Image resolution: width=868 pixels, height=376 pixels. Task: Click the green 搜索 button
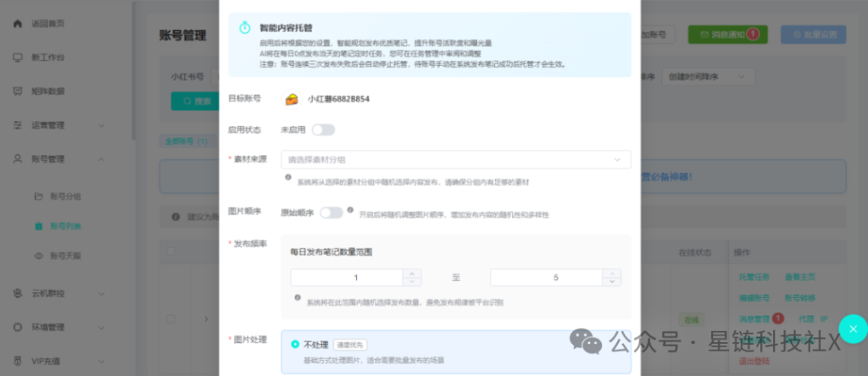(x=196, y=101)
